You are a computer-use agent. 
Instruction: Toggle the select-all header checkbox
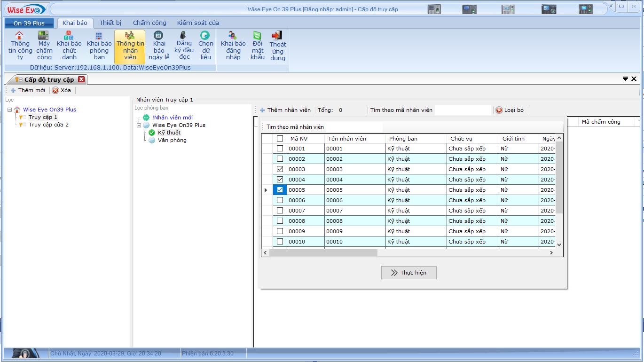coord(280,139)
